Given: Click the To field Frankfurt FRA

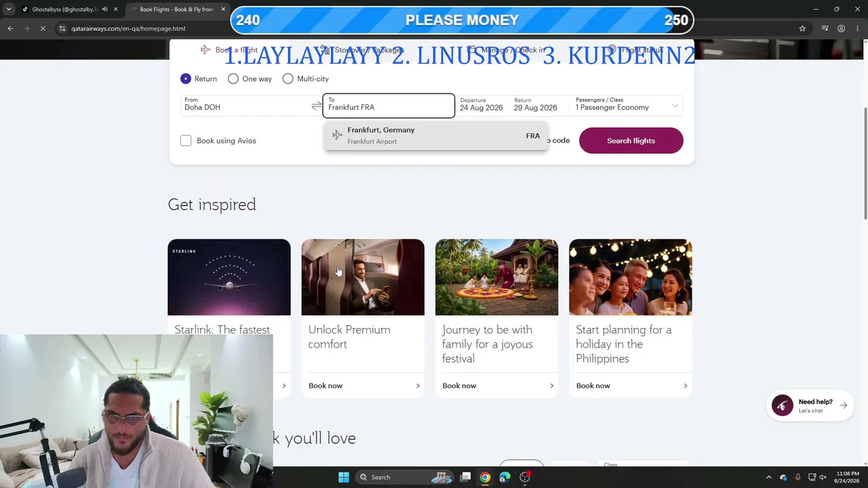Looking at the screenshot, I should (x=389, y=105).
